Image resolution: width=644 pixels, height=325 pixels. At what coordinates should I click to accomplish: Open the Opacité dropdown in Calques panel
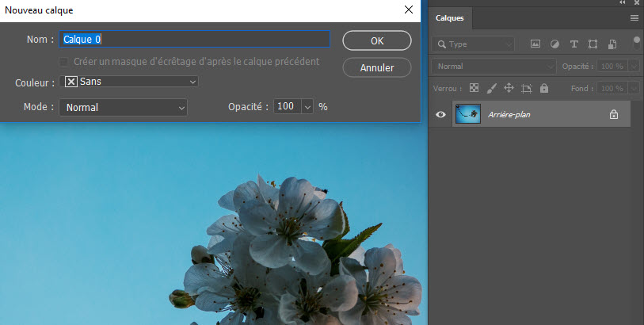(x=634, y=66)
